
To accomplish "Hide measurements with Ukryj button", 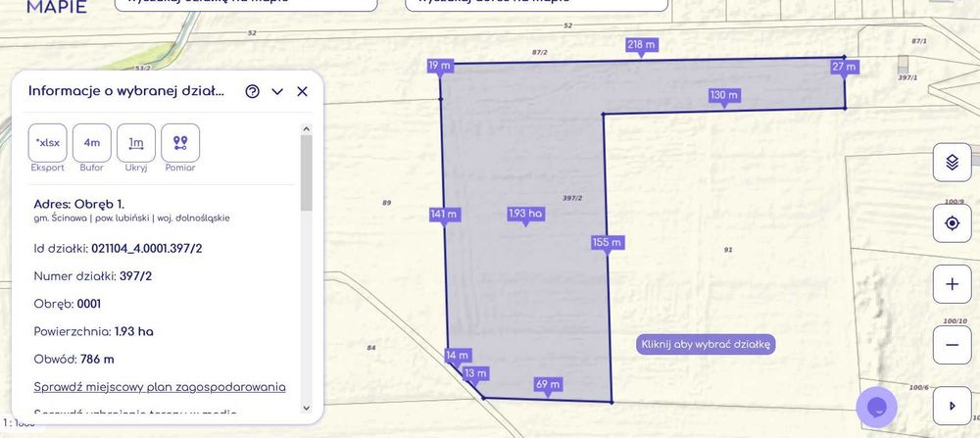I will pos(136,142).
